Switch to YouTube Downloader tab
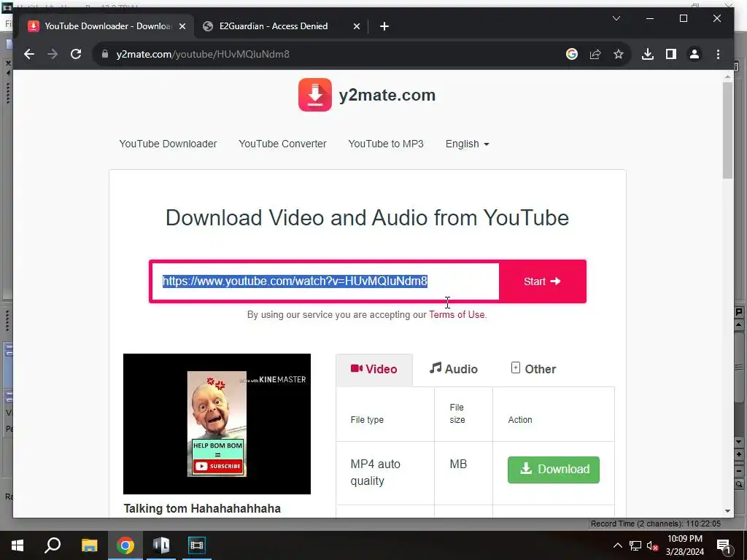This screenshot has width=747, height=560. point(106,26)
